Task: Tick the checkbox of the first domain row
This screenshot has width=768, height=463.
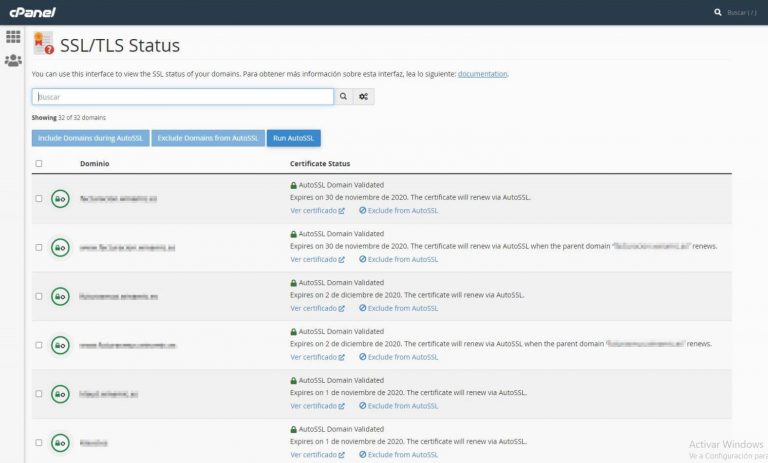Action: click(39, 198)
